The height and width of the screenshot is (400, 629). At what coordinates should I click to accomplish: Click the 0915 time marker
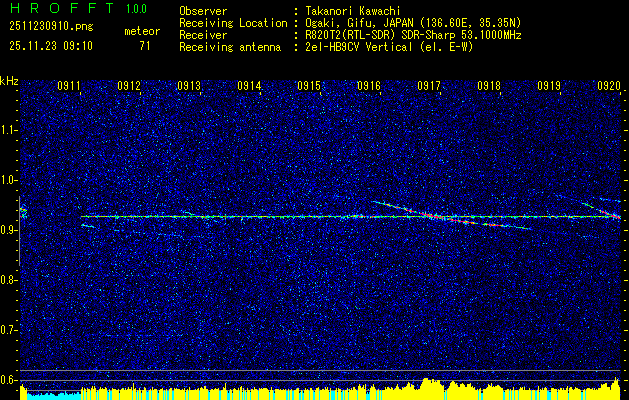tap(309, 87)
